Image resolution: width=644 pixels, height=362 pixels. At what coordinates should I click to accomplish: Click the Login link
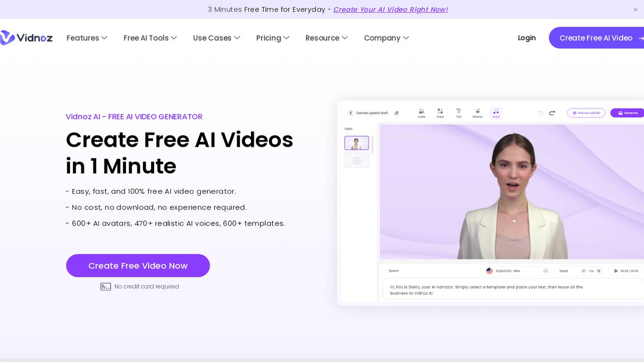point(527,38)
